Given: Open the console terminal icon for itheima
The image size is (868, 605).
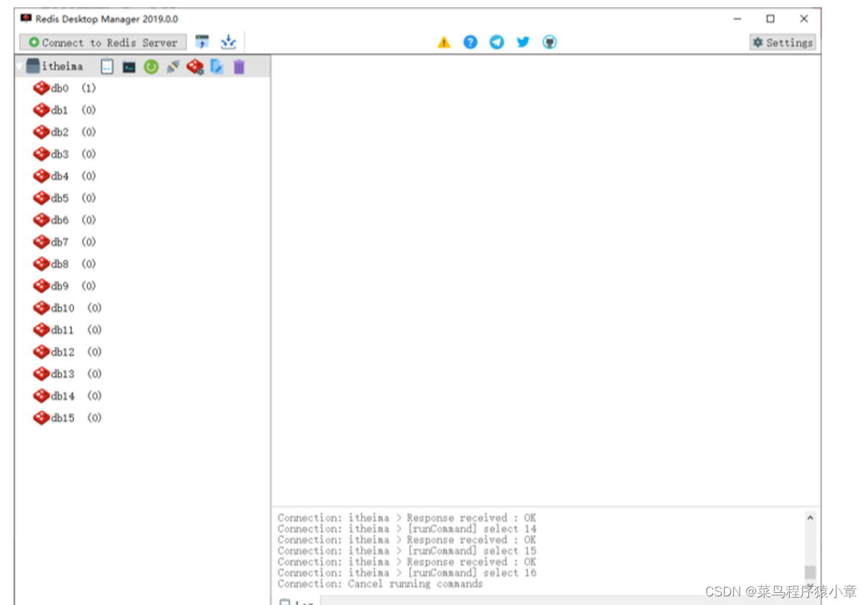Looking at the screenshot, I should point(129,67).
